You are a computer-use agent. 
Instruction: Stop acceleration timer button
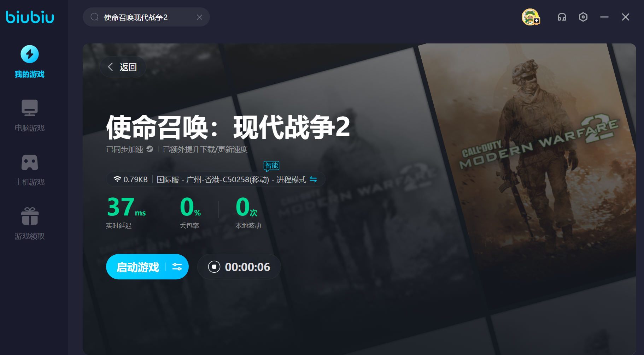[x=214, y=267]
